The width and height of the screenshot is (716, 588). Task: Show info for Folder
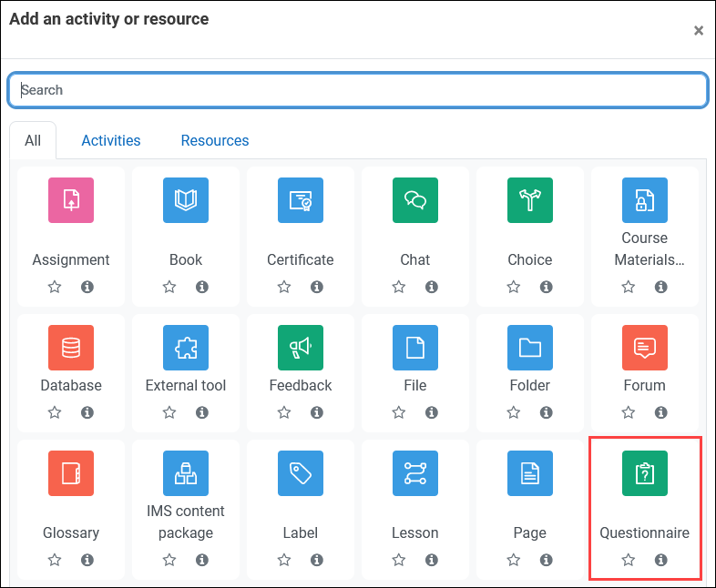pos(547,412)
